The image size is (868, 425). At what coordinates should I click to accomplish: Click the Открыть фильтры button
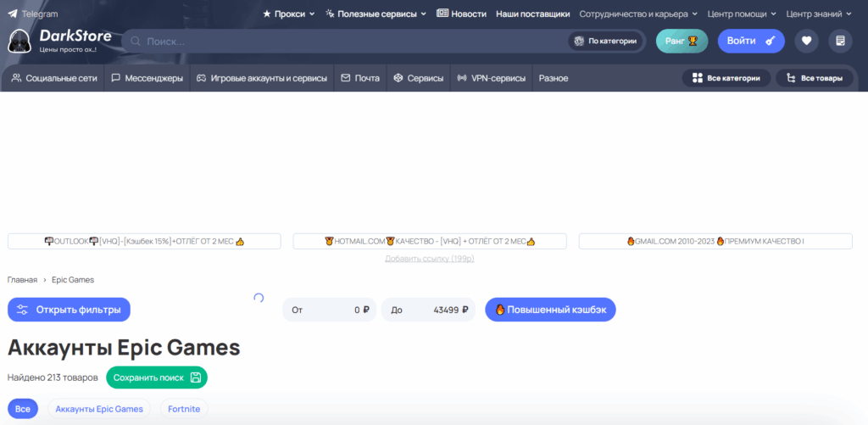coord(69,310)
